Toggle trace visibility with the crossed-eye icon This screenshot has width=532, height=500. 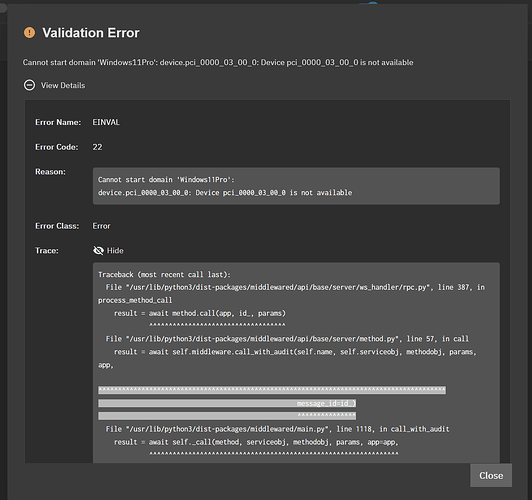tap(98, 251)
